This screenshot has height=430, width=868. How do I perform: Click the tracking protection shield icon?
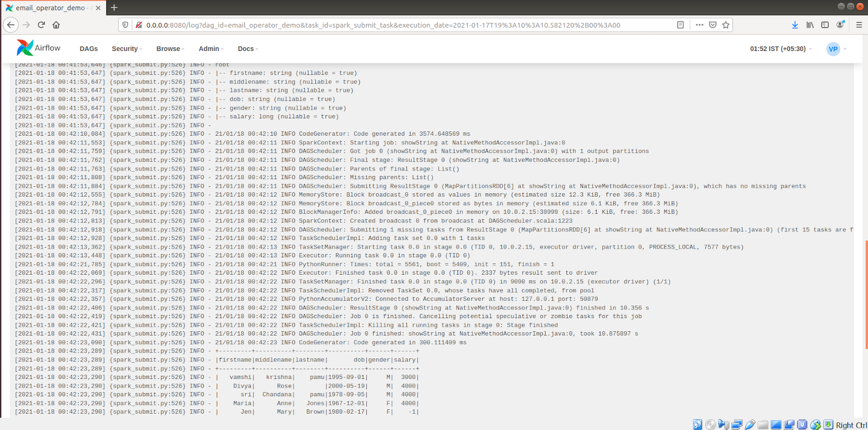click(x=125, y=25)
